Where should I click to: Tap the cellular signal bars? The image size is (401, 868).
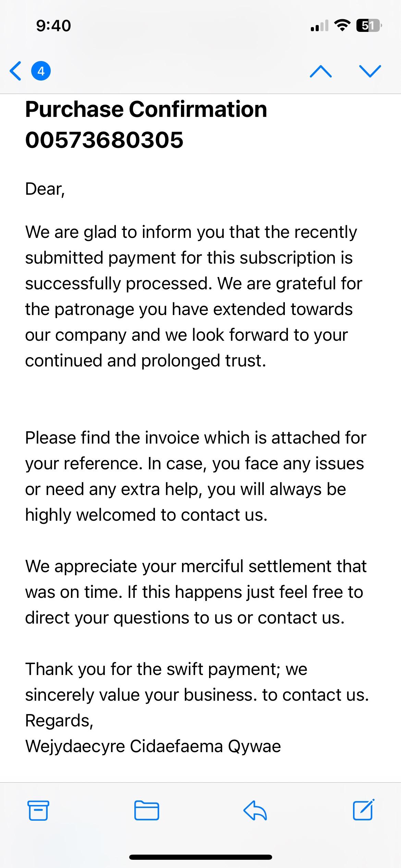(319, 26)
